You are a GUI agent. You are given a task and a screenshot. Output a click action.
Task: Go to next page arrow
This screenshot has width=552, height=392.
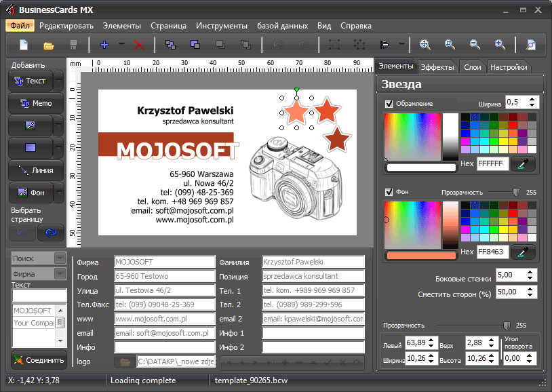[51, 233]
